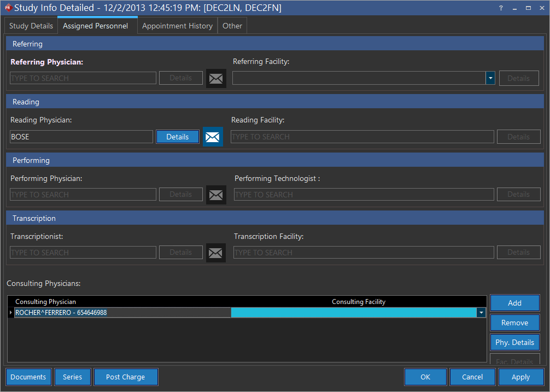Click the help question mark in title bar
Viewport: 550px width, 392px height.
click(501, 8)
